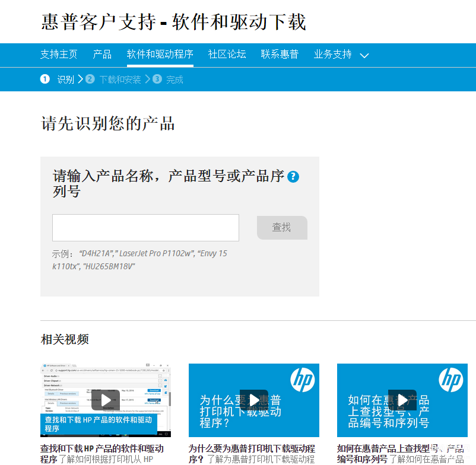Open the 如何在惠普产品上查找型号 title link
The height and width of the screenshot is (465, 476).
pyautogui.click(x=400, y=454)
